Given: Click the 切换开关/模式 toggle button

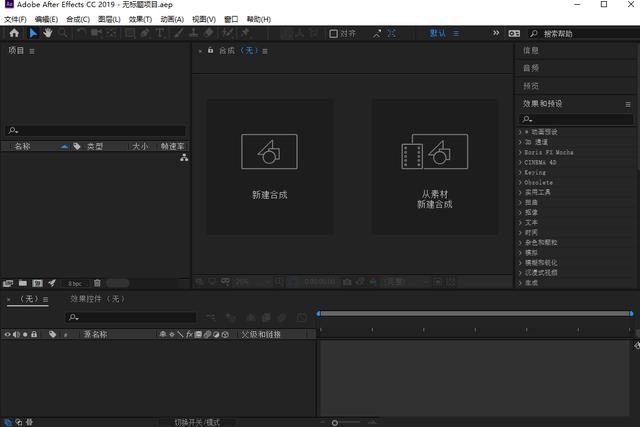Looking at the screenshot, I should click(x=198, y=423).
